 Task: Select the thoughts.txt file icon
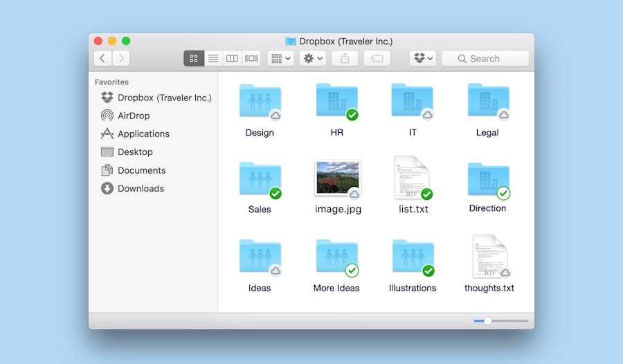click(x=490, y=256)
